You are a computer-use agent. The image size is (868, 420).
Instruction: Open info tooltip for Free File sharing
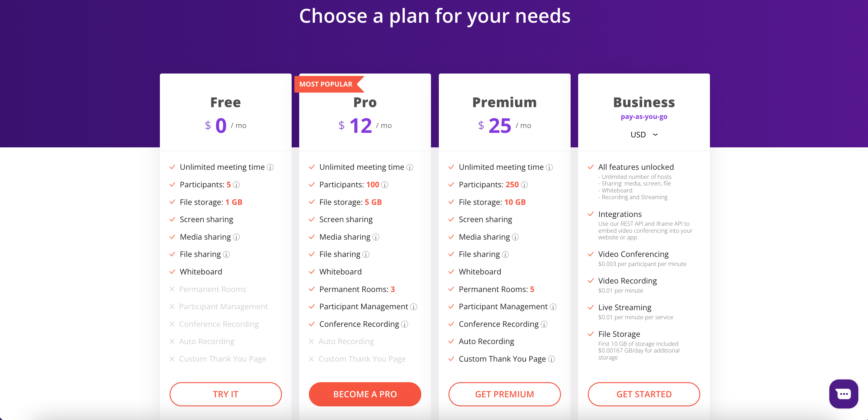click(226, 254)
